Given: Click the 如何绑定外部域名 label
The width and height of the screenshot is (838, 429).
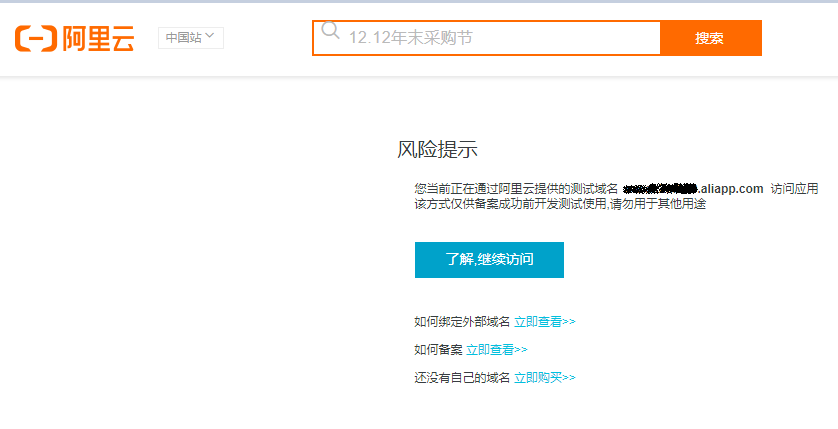Looking at the screenshot, I should pos(462,322).
